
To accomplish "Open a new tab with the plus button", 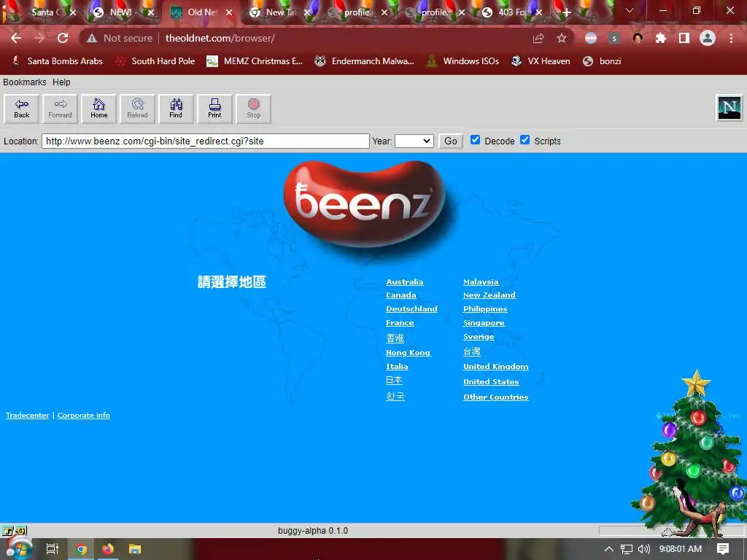I will (x=566, y=12).
